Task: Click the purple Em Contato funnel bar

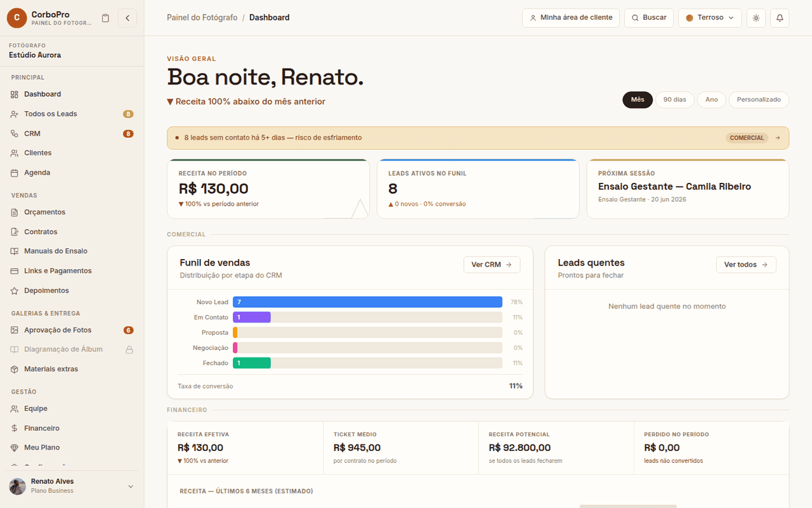Action: pyautogui.click(x=252, y=317)
